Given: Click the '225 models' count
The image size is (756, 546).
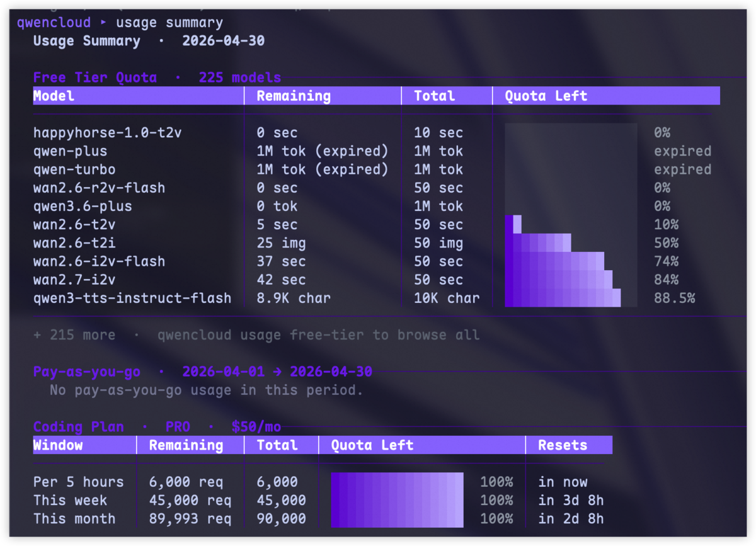Looking at the screenshot, I should (240, 77).
